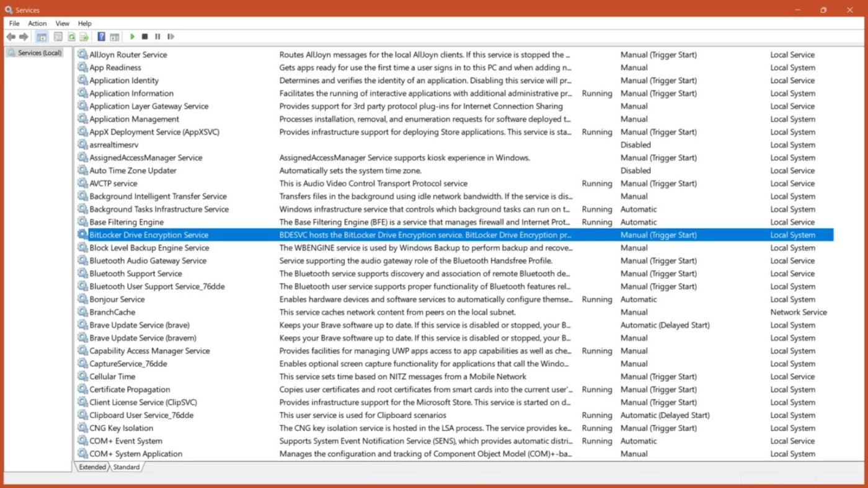
Task: Click gear icon beside Cellular Time
Action: (x=82, y=376)
